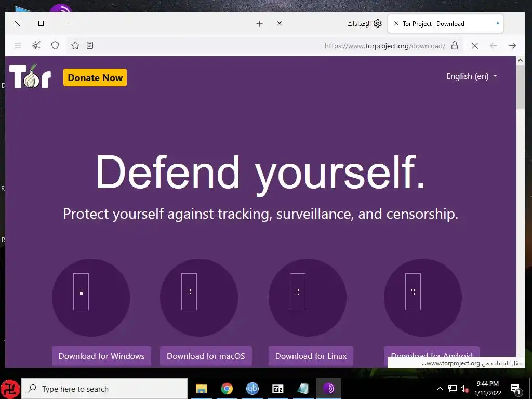Viewport: 532px width, 399px height.
Task: Maximize the browser window
Action: click(x=41, y=23)
